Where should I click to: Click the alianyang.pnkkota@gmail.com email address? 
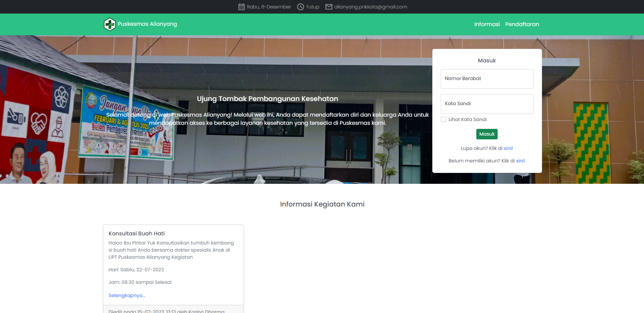(371, 7)
